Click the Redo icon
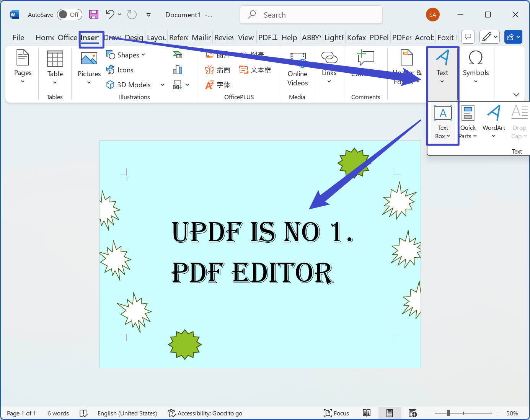The height and width of the screenshot is (420, 530). pyautogui.click(x=132, y=15)
